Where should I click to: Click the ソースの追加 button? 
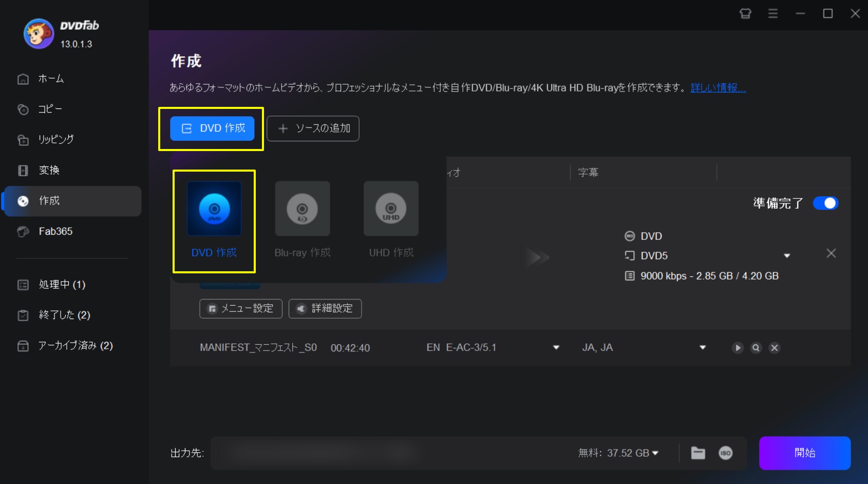[x=313, y=128]
